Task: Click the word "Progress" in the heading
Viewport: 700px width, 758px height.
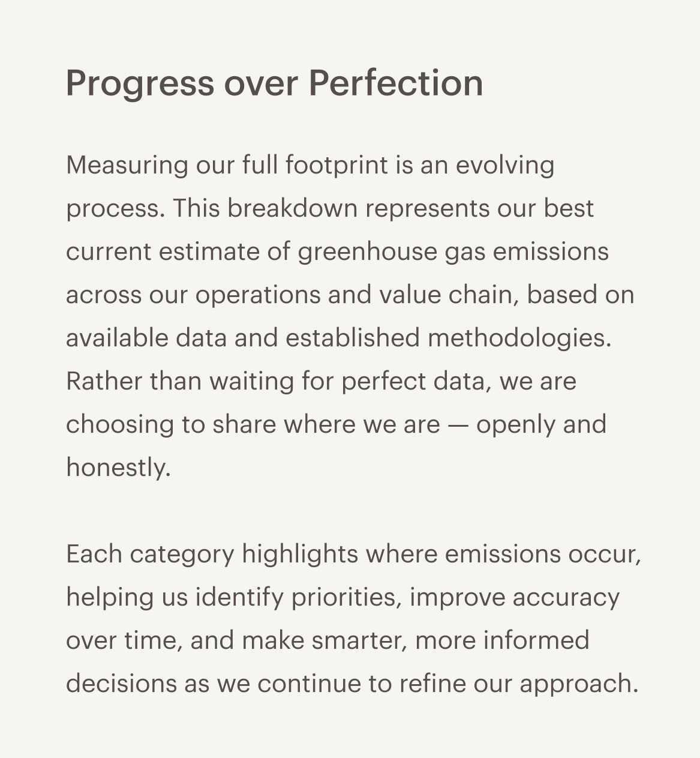Action: point(140,83)
